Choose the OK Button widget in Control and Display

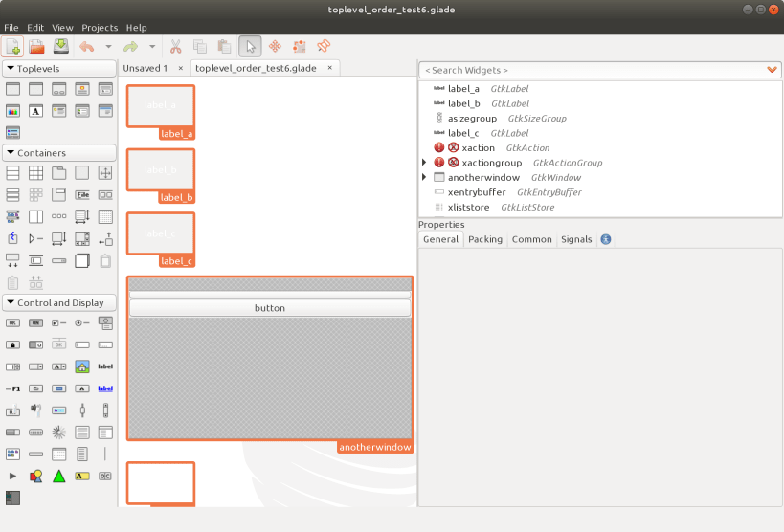[12, 323]
